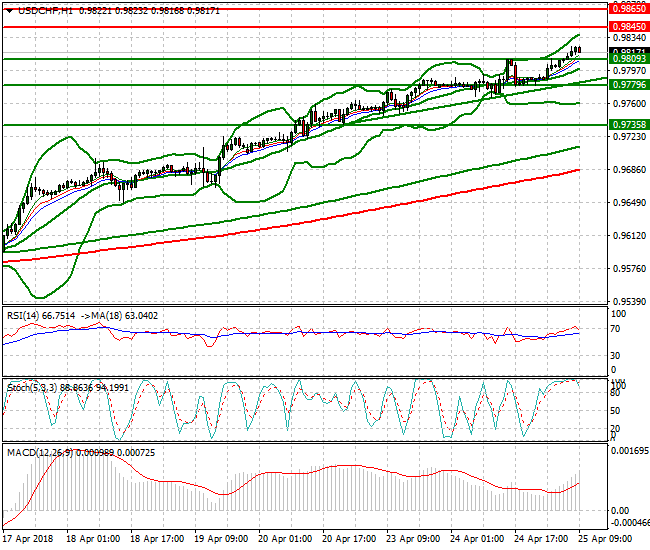Click the 19 Apr 09:00 time label

(x=221, y=539)
